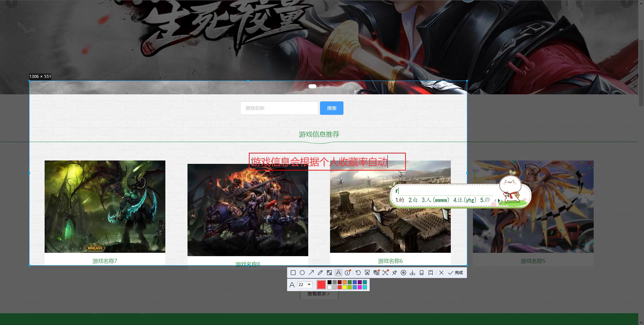Start screen recording from toolbar
Viewport: 644px width, 325px height.
(x=404, y=273)
